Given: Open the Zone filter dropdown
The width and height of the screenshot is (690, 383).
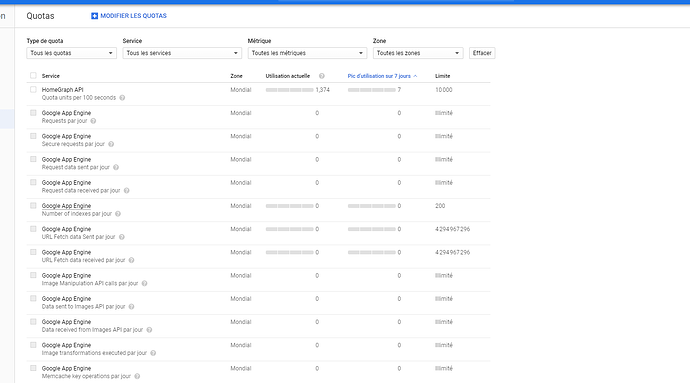Looking at the screenshot, I should point(418,53).
